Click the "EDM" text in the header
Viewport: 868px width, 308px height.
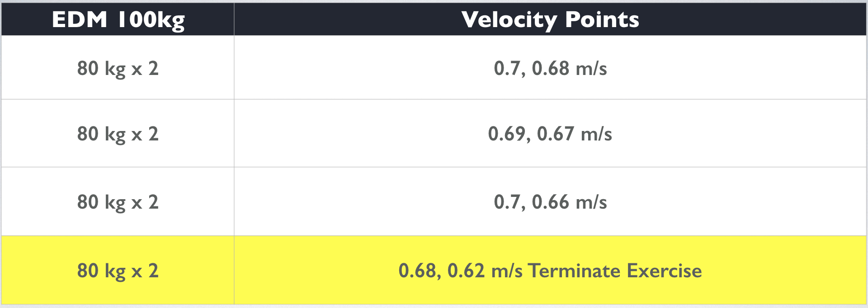tap(80, 19)
